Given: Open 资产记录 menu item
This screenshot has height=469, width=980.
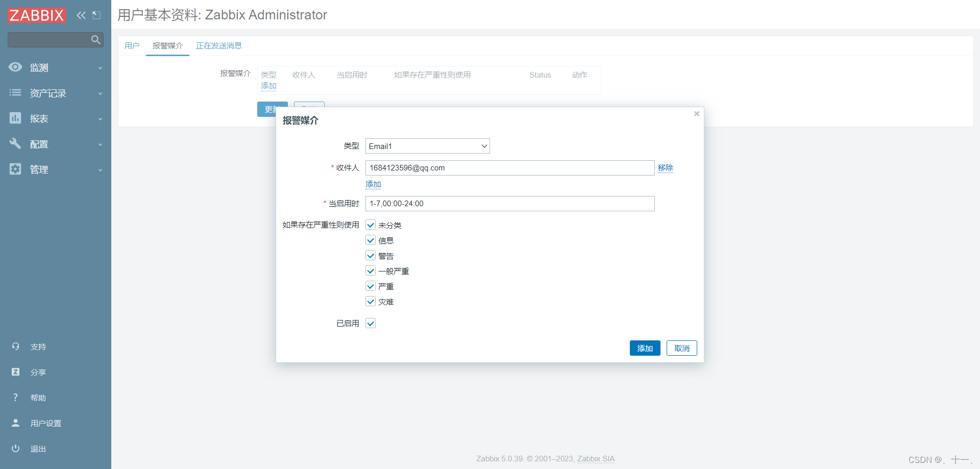Looking at the screenshot, I should click(56, 93).
